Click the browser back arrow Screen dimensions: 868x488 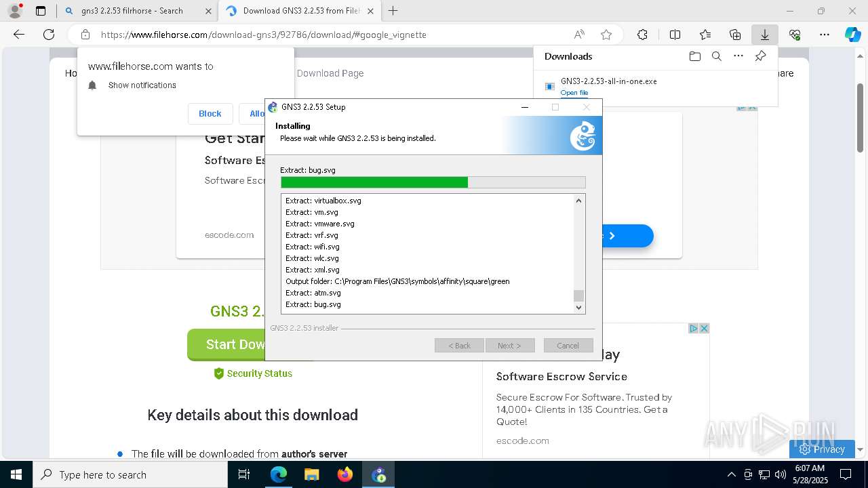tap(19, 35)
